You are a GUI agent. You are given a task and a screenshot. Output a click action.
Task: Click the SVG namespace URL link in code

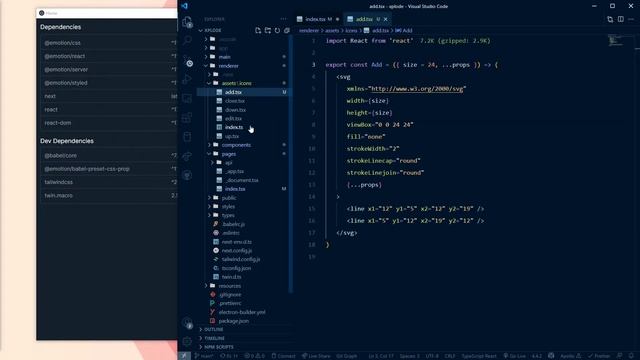[417, 89]
